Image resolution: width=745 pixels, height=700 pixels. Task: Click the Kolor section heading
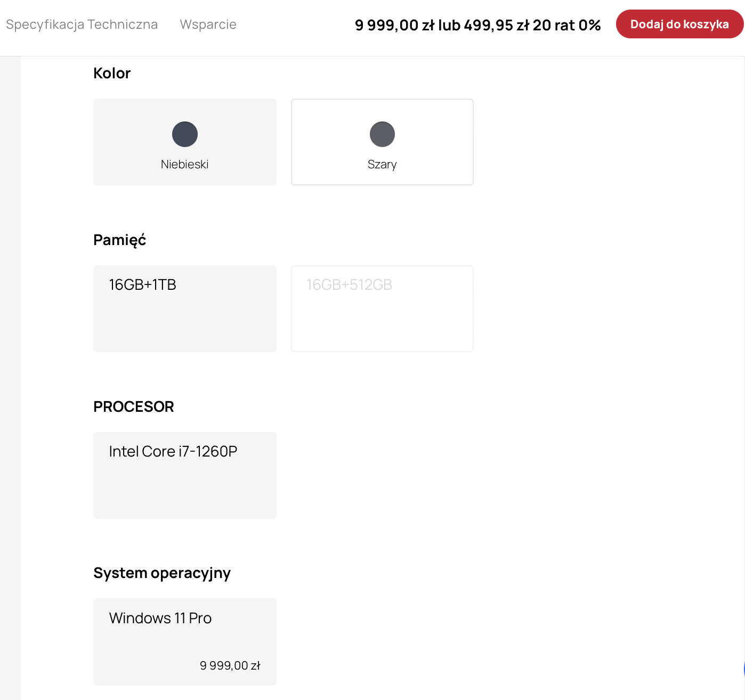[112, 73]
